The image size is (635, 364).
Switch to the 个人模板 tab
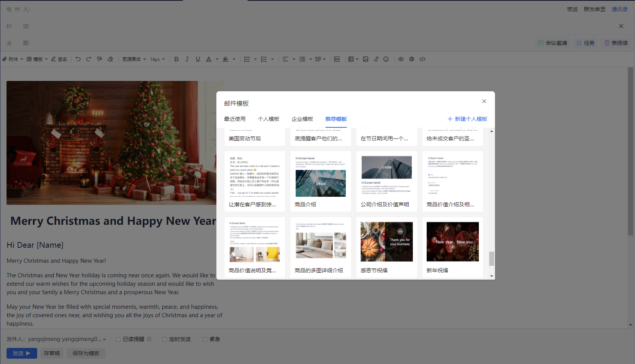point(269,119)
